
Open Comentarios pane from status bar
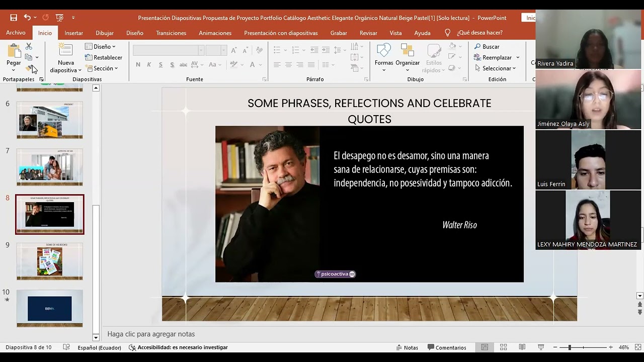447,347
